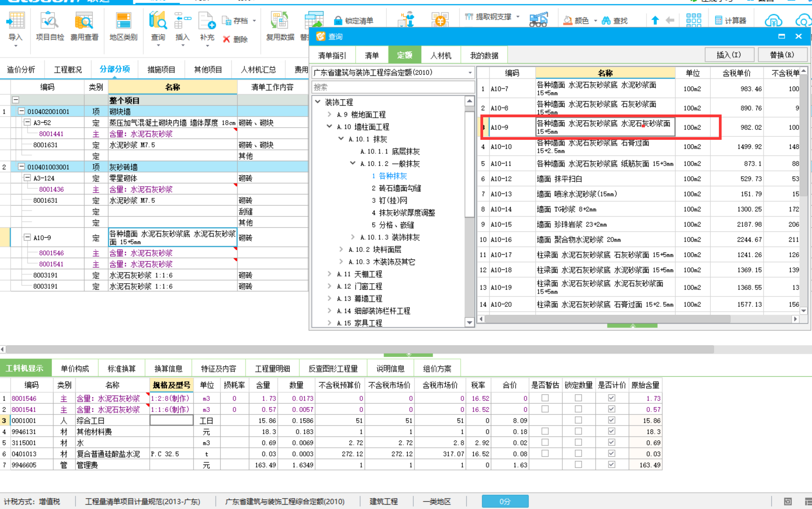The width and height of the screenshot is (812, 509).
Task: Toggle 是否计价 checkbox for 管理费 row
Action: coord(611,465)
